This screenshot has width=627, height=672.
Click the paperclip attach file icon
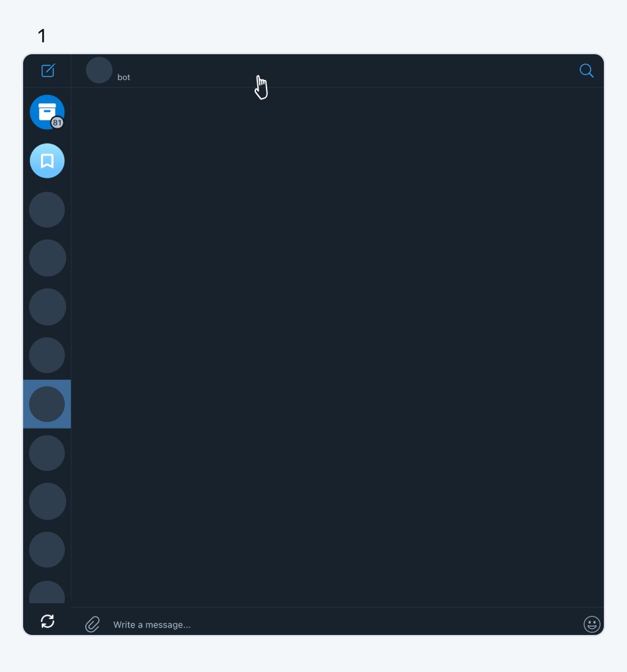[93, 624]
